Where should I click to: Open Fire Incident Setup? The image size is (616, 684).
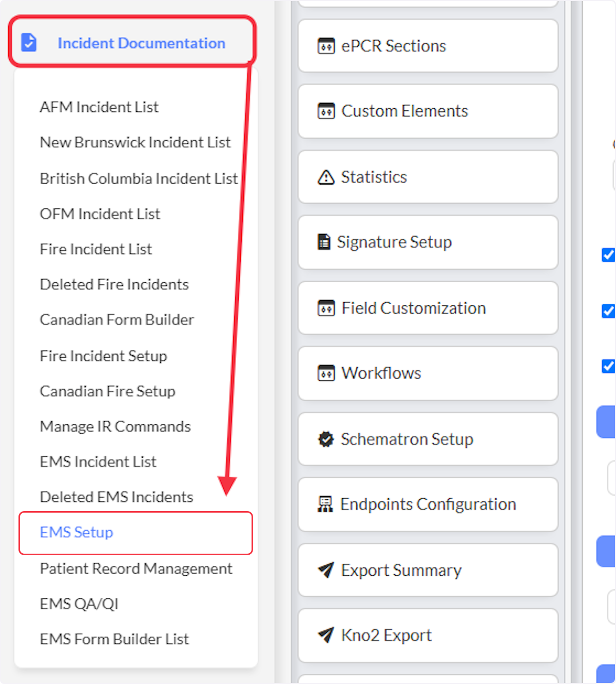click(104, 356)
